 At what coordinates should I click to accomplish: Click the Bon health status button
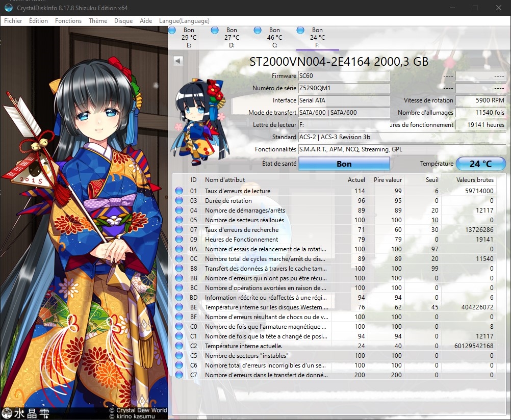tap(344, 164)
